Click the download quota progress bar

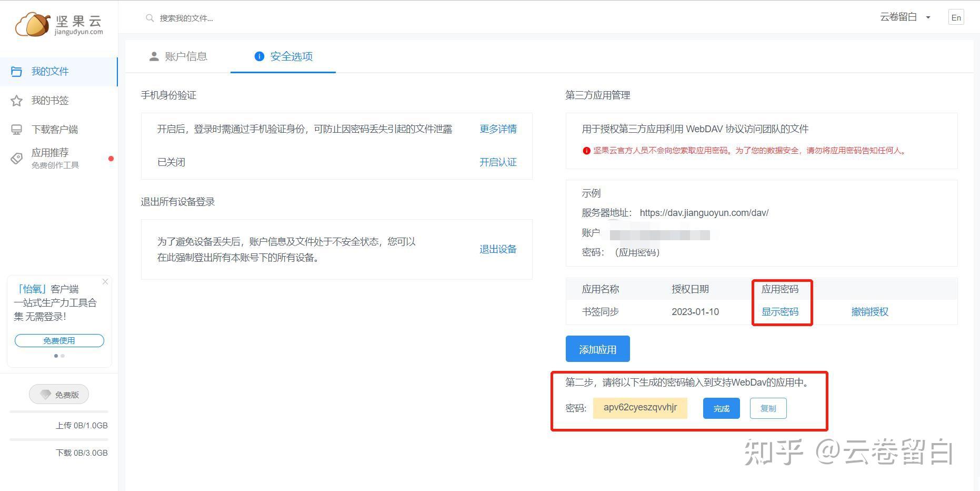click(59, 439)
